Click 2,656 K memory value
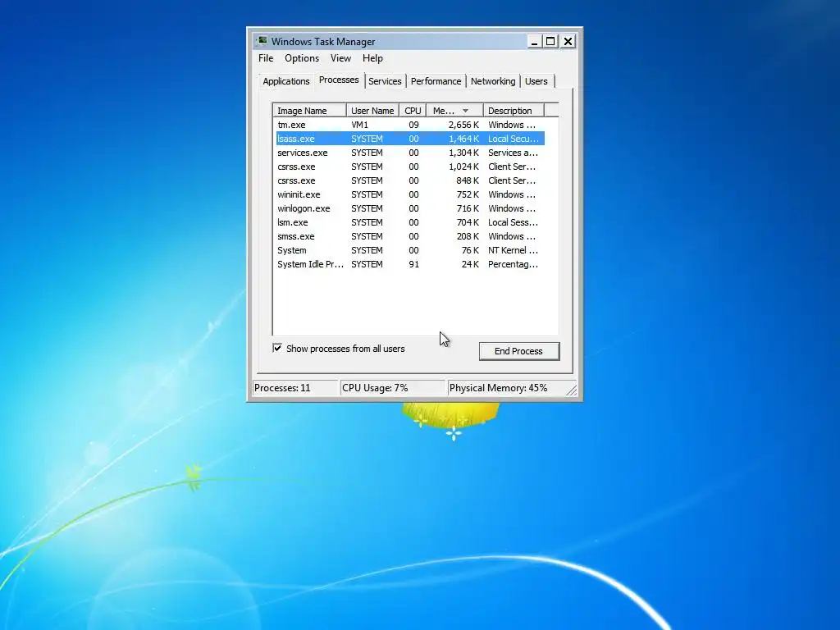840x630 pixels. point(463,125)
